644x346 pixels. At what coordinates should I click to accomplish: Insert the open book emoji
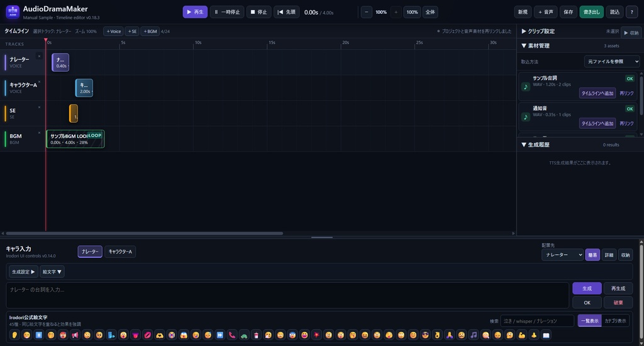pyautogui.click(x=546, y=335)
